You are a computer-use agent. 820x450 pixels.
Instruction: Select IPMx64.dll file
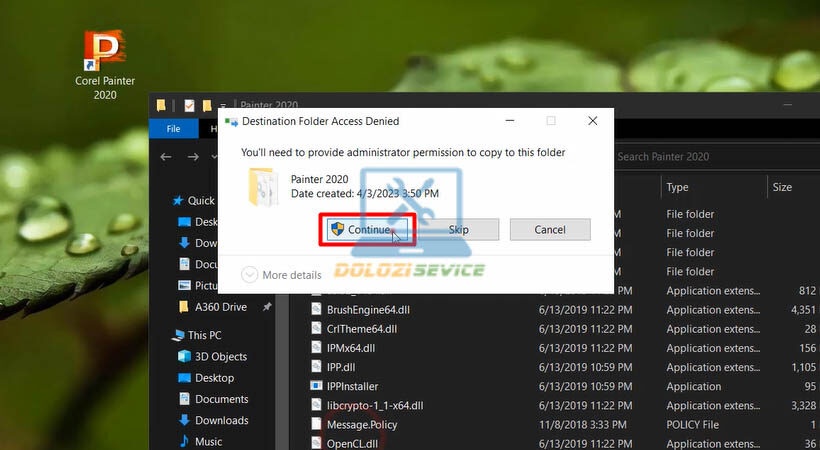(x=351, y=348)
